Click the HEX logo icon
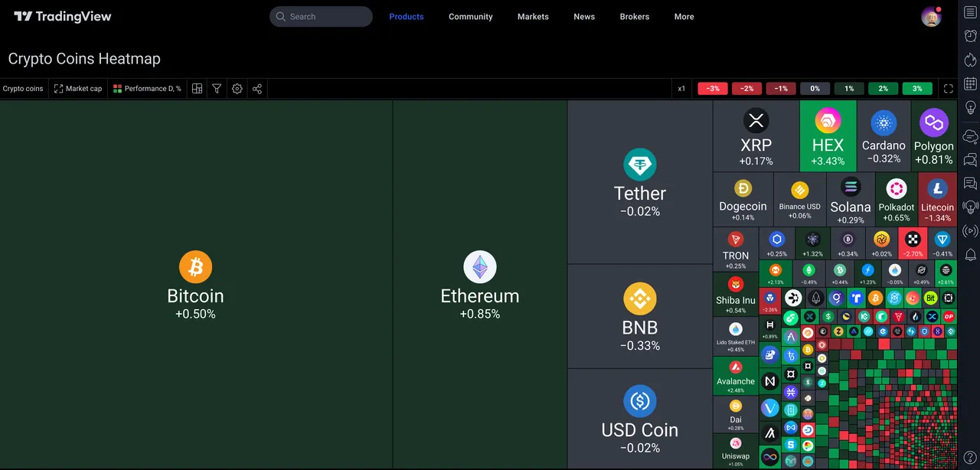Image resolution: width=980 pixels, height=470 pixels. pyautogui.click(x=828, y=120)
